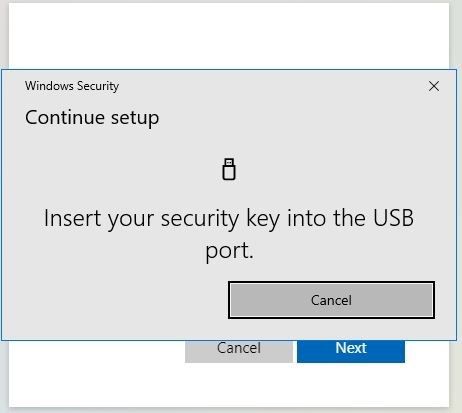This screenshot has width=462, height=413.
Task: Click the word port. in message
Action: [229, 251]
